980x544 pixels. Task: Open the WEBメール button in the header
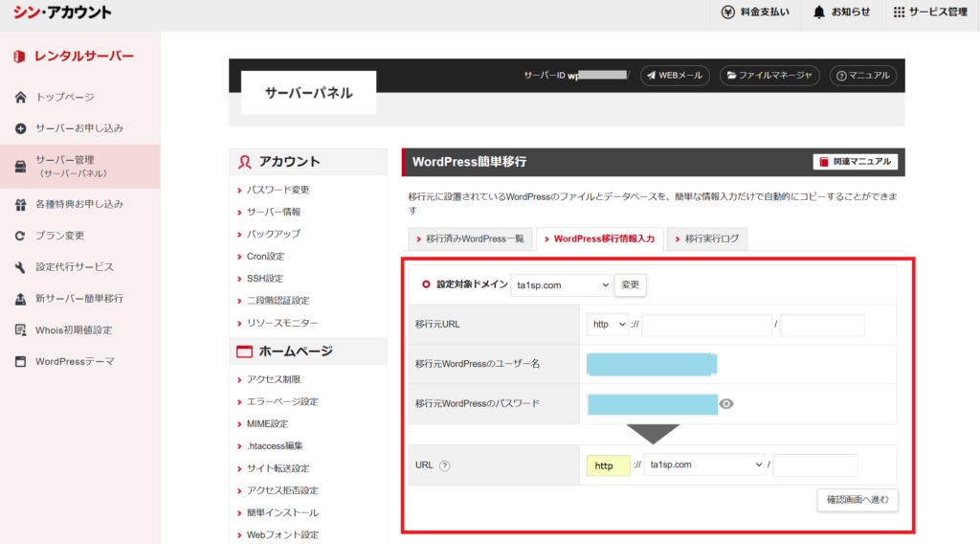pyautogui.click(x=675, y=75)
